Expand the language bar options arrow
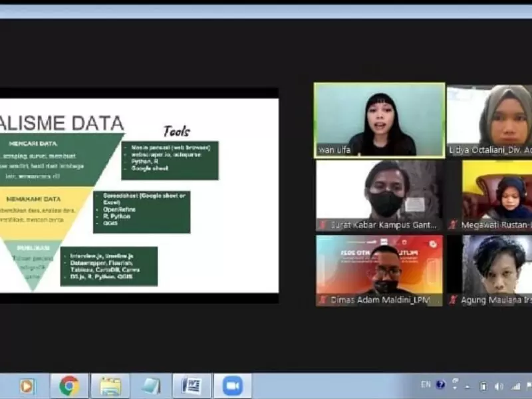 [455, 388]
